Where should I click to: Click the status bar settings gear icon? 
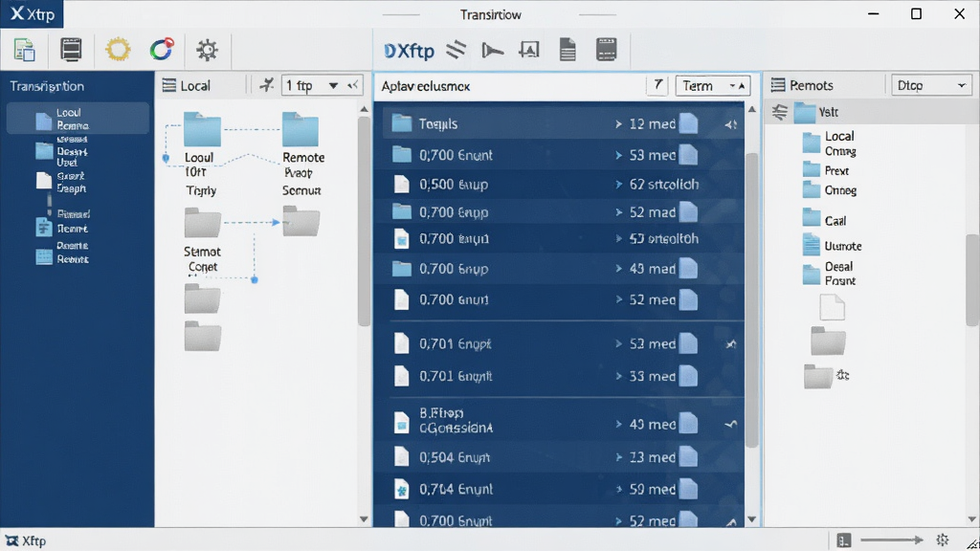[x=943, y=540]
